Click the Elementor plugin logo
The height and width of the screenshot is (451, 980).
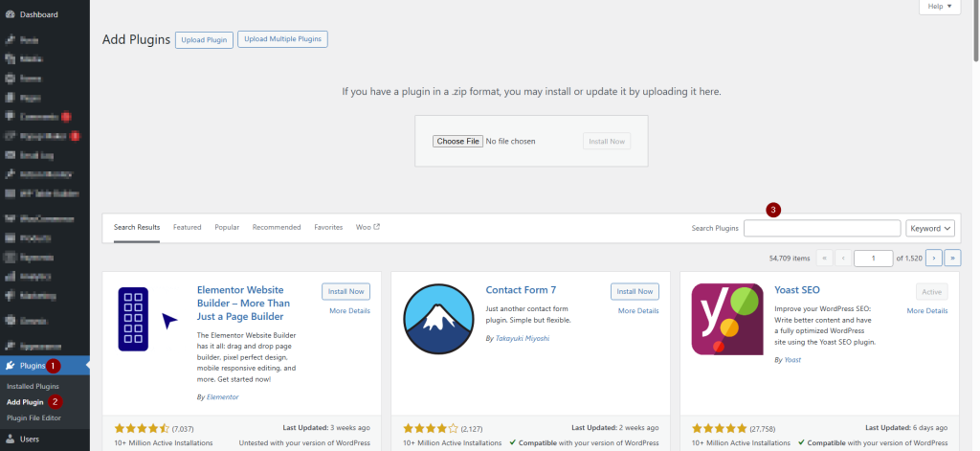pyautogui.click(x=148, y=319)
